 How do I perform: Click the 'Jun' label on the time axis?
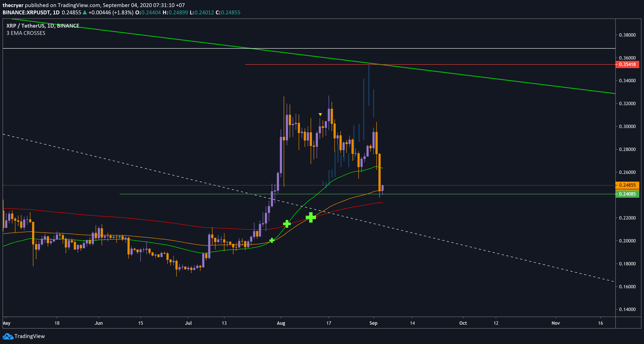99,323
